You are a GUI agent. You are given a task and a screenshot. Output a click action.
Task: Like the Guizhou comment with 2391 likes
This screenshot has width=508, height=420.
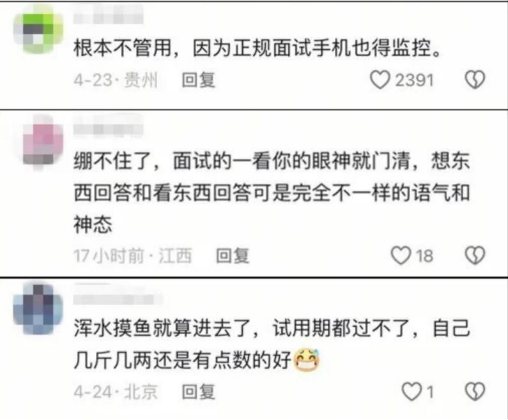pyautogui.click(x=380, y=80)
